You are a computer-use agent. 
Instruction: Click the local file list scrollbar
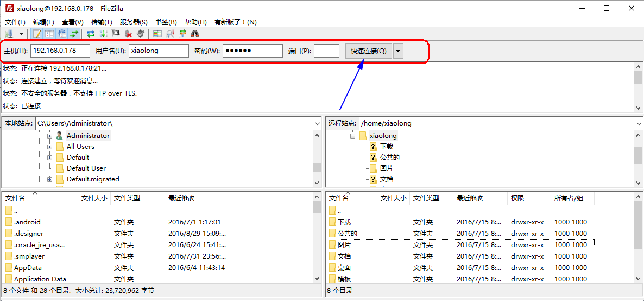pos(317,237)
